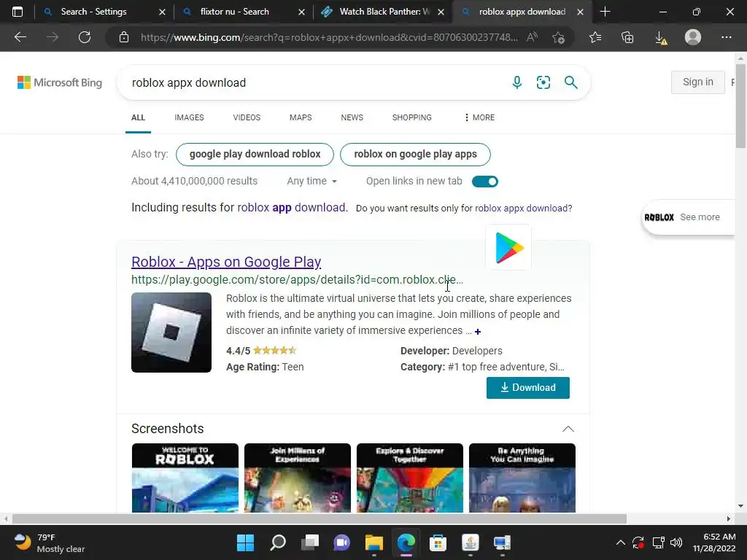Show hidden system tray icons
Viewport: 747px width, 560px height.
pos(620,542)
